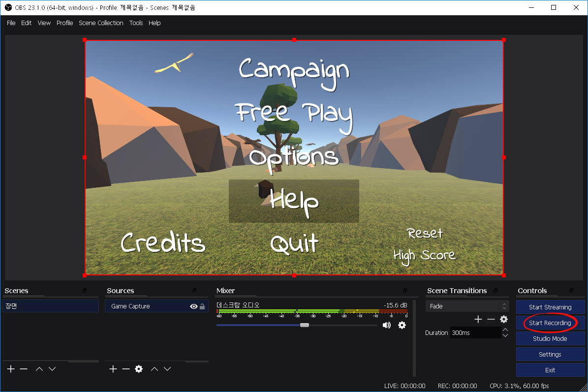588x392 pixels.
Task: Increase the transition duration with the up arrow
Action: 505,330
